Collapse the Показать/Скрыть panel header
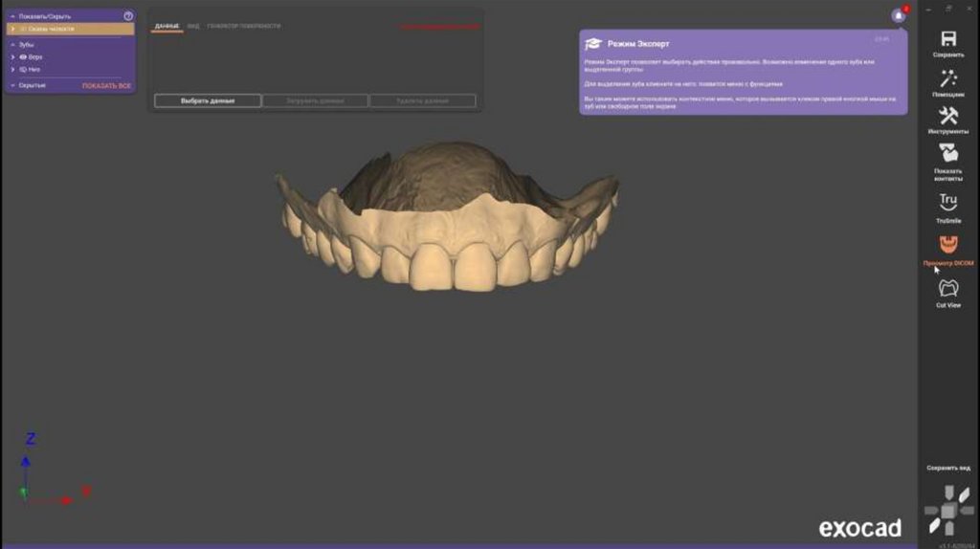This screenshot has width=980, height=549. point(13,16)
